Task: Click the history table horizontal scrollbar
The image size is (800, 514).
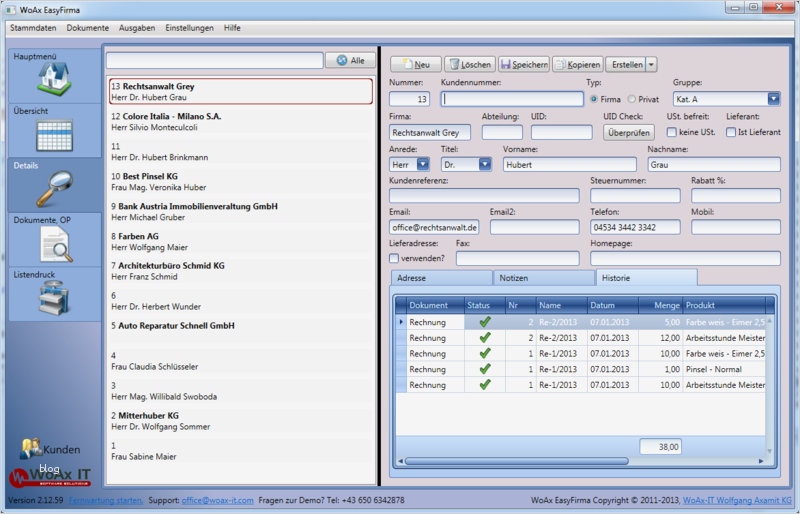Action: point(516,461)
